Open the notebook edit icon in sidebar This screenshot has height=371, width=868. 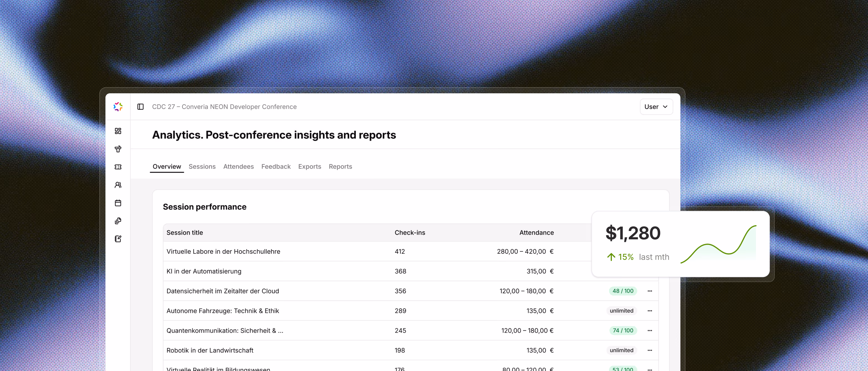click(118, 239)
